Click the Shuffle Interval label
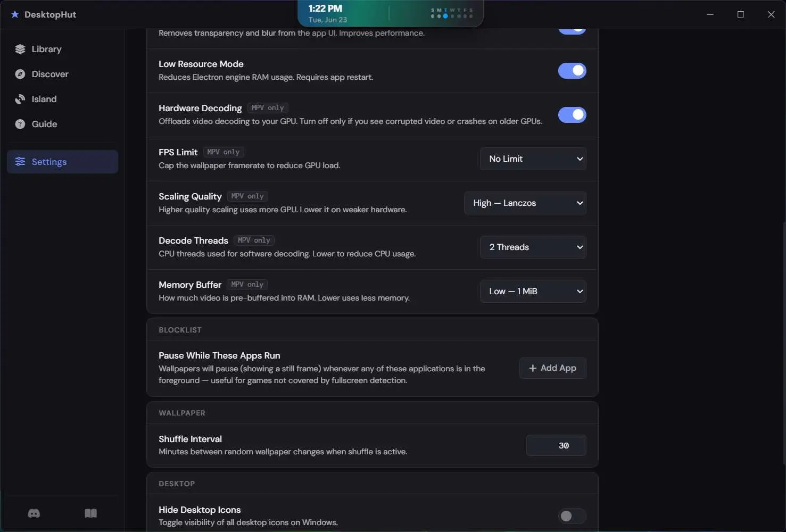Image resolution: width=786 pixels, height=532 pixels. [x=190, y=439]
